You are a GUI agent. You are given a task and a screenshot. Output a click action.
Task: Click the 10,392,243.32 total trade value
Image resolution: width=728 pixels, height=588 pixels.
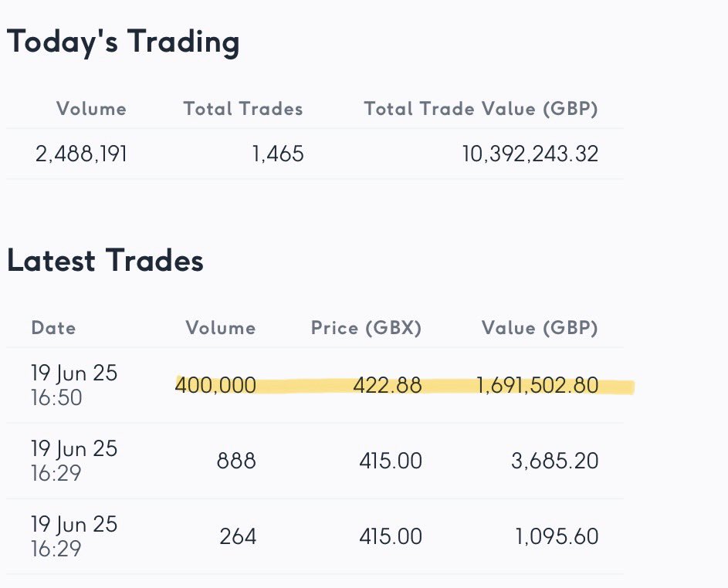[x=530, y=154]
